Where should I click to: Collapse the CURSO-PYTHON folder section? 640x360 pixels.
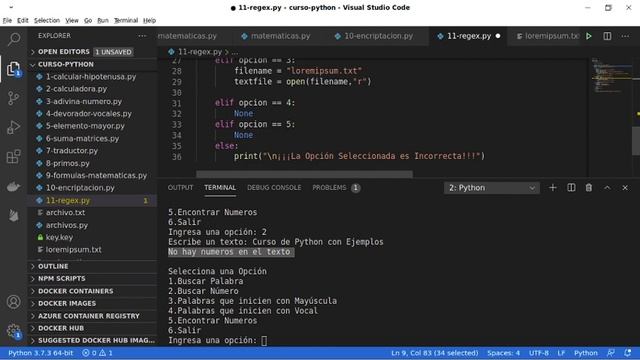[x=92, y=64]
